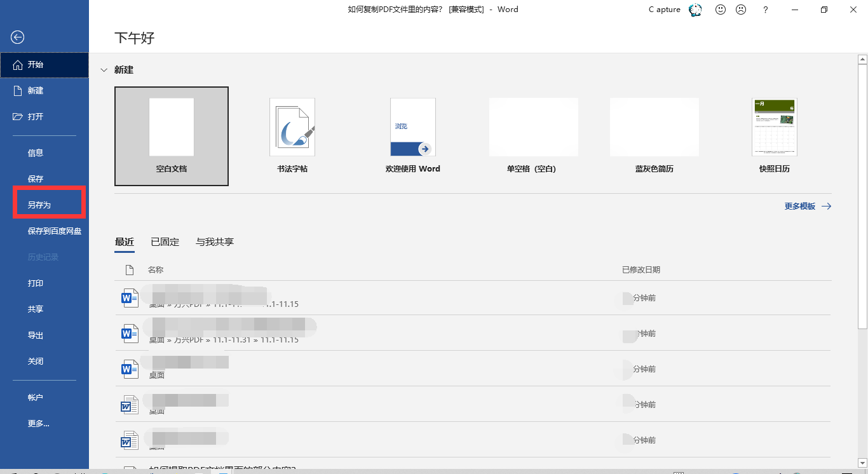Click the 已修改日期 column header

pos(641,270)
